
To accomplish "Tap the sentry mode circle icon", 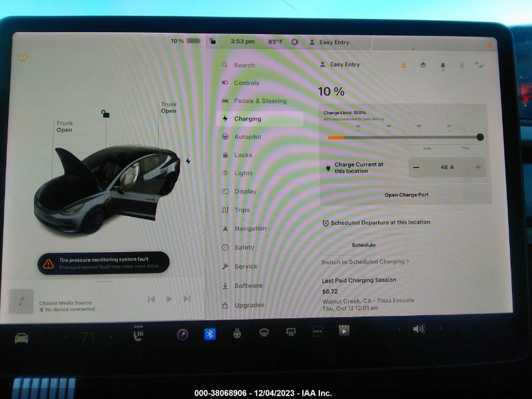I will pyautogui.click(x=295, y=42).
